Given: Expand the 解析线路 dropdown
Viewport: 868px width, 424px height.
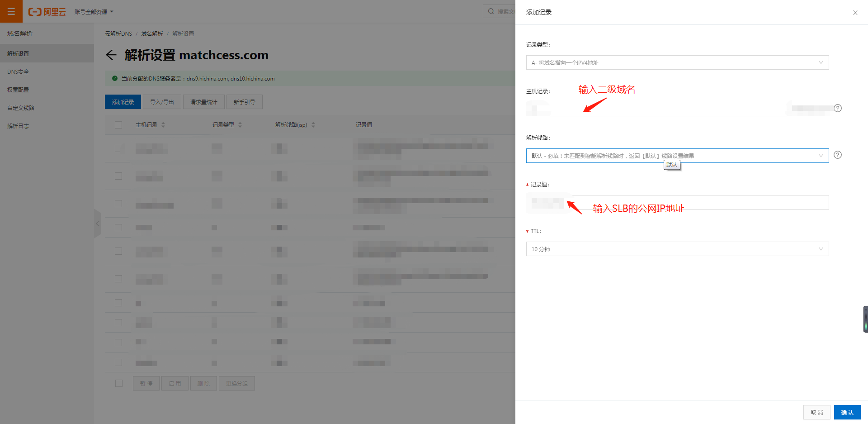Looking at the screenshot, I should click(x=677, y=156).
